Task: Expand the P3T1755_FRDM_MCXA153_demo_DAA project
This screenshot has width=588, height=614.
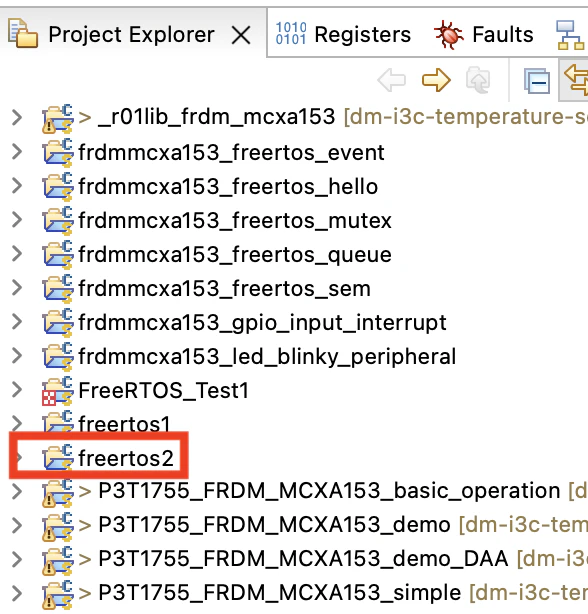Action: click(x=16, y=559)
